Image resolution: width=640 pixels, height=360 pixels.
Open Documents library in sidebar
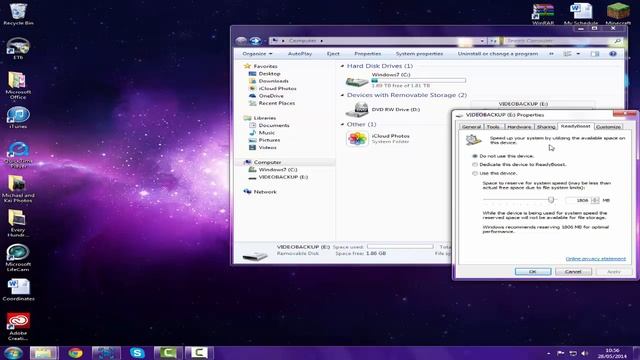pos(274,125)
